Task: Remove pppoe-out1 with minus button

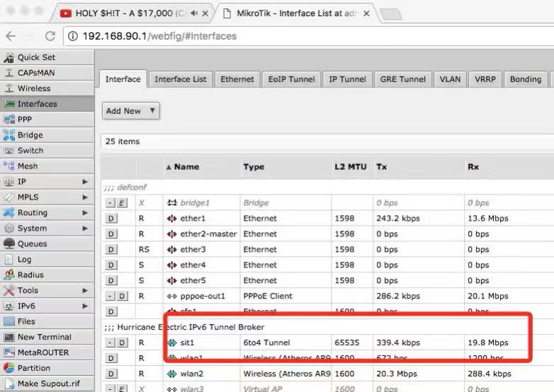Action: click(x=111, y=296)
